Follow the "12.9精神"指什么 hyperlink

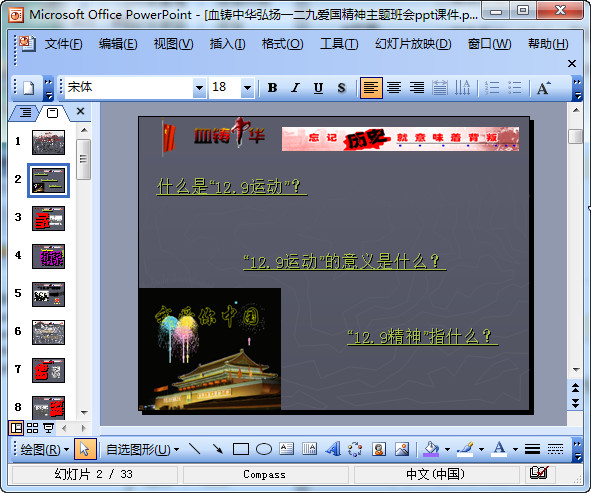coord(423,337)
